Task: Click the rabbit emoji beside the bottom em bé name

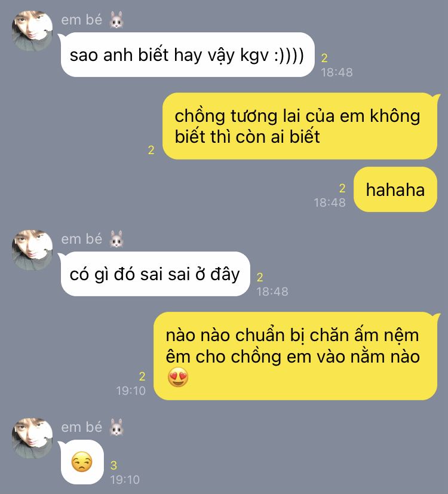Action: 116,427
